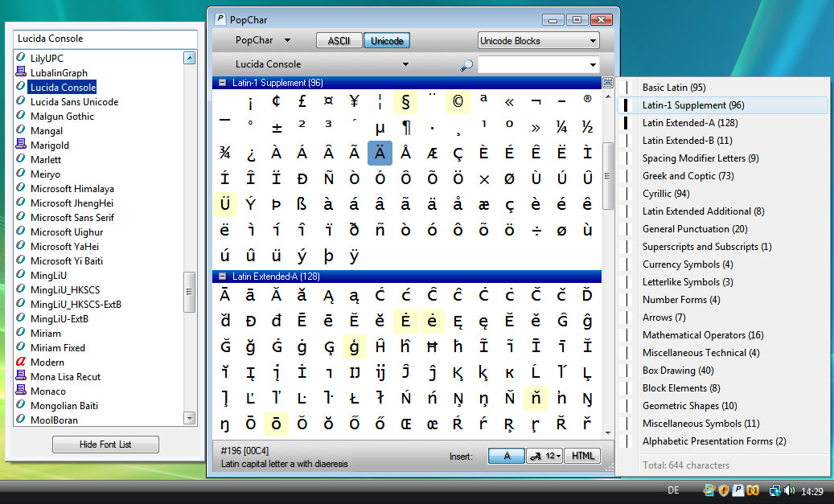Select the registered sign ® character

[587, 99]
